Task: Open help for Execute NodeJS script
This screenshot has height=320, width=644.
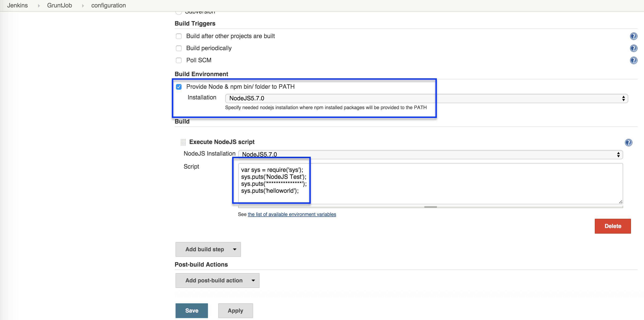Action: 628,143
